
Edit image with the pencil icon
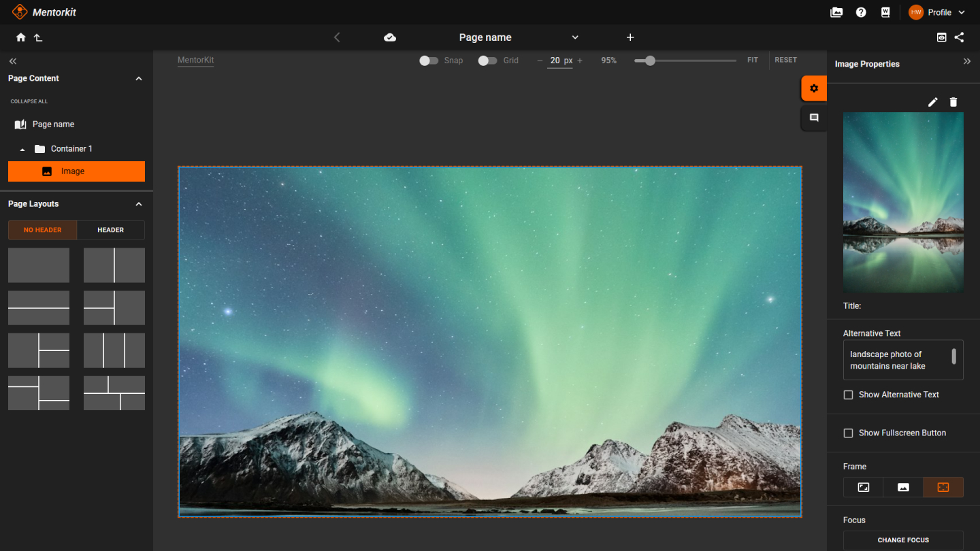click(933, 102)
